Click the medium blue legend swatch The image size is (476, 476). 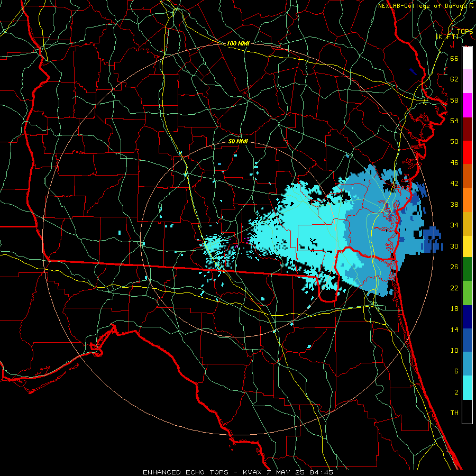[467, 340]
